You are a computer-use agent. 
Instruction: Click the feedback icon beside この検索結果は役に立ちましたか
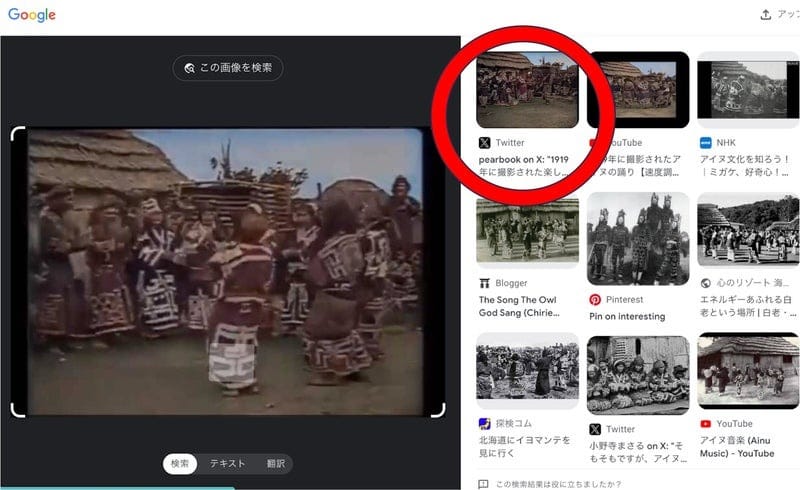pos(483,484)
